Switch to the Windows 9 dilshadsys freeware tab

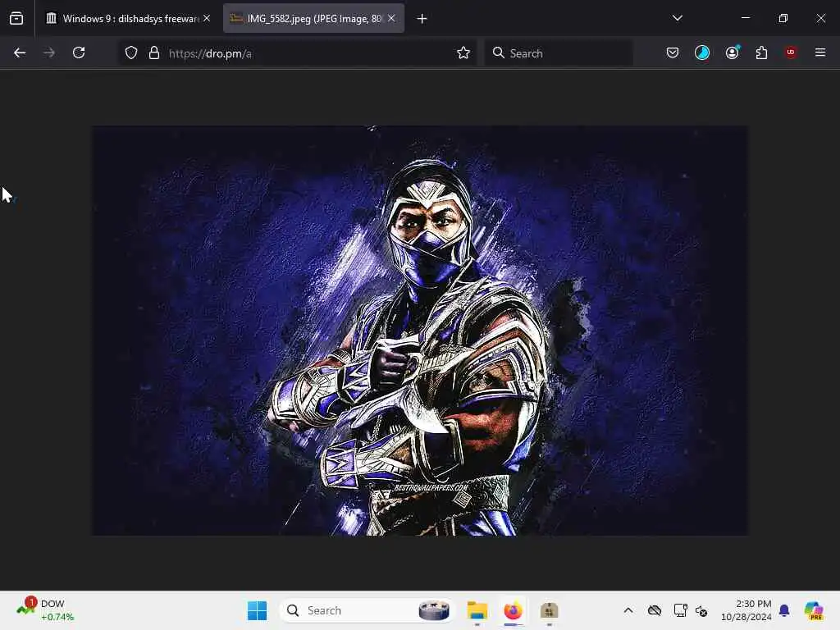point(128,19)
